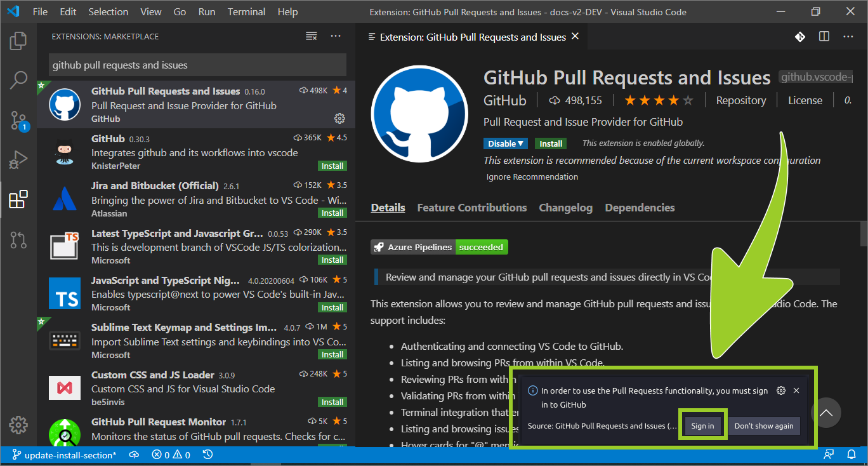Click Don't show again button
Viewport: 868px width, 466px height.
coord(764,426)
